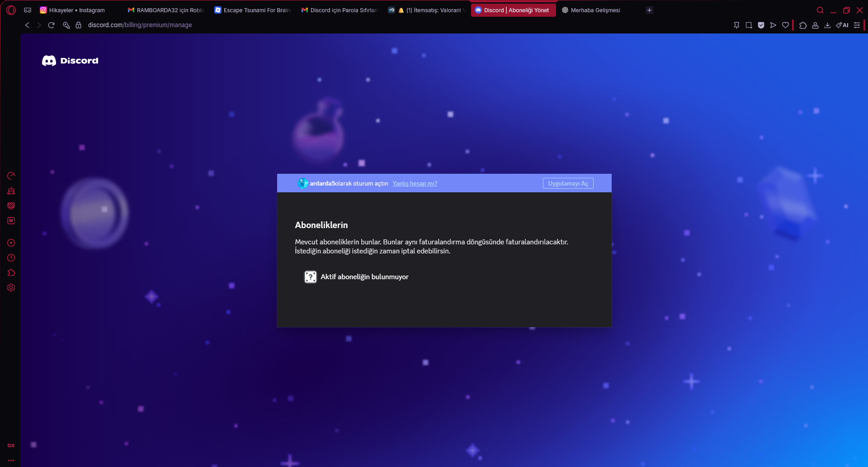868x467 pixels.
Task: Open the easy setup sliders icon
Action: [857, 25]
